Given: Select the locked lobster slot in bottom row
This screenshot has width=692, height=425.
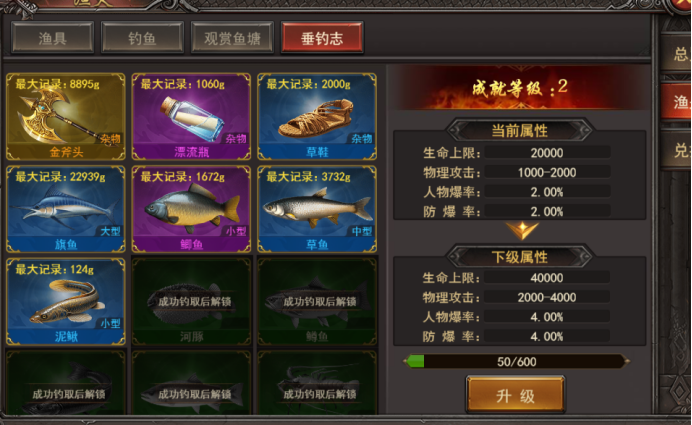Looking at the screenshot, I should tap(317, 383).
